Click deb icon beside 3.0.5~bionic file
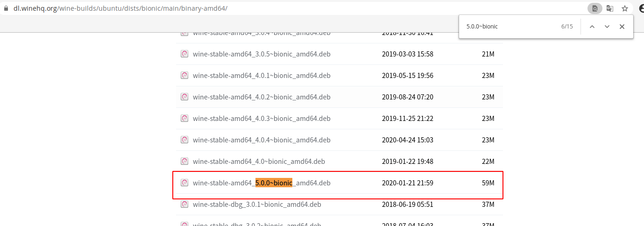This screenshot has width=644, height=226. tap(184, 54)
